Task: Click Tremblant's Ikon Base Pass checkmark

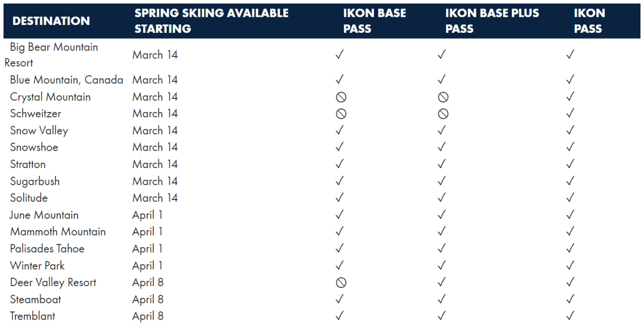Action: (x=340, y=316)
